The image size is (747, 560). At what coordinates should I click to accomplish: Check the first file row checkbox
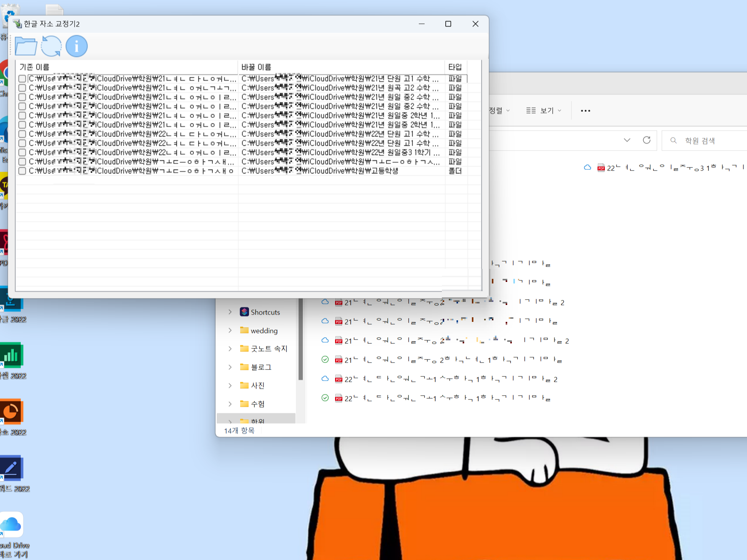(x=22, y=79)
